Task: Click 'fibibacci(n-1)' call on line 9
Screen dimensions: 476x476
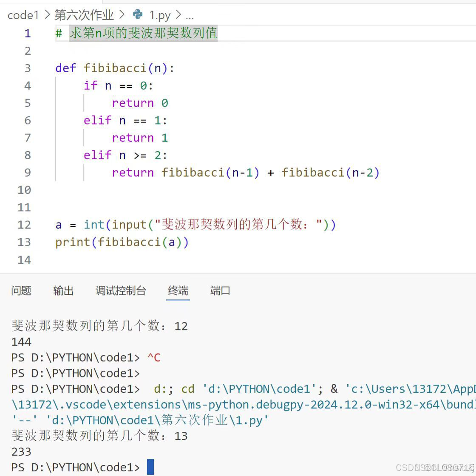Action: pyautogui.click(x=210, y=173)
